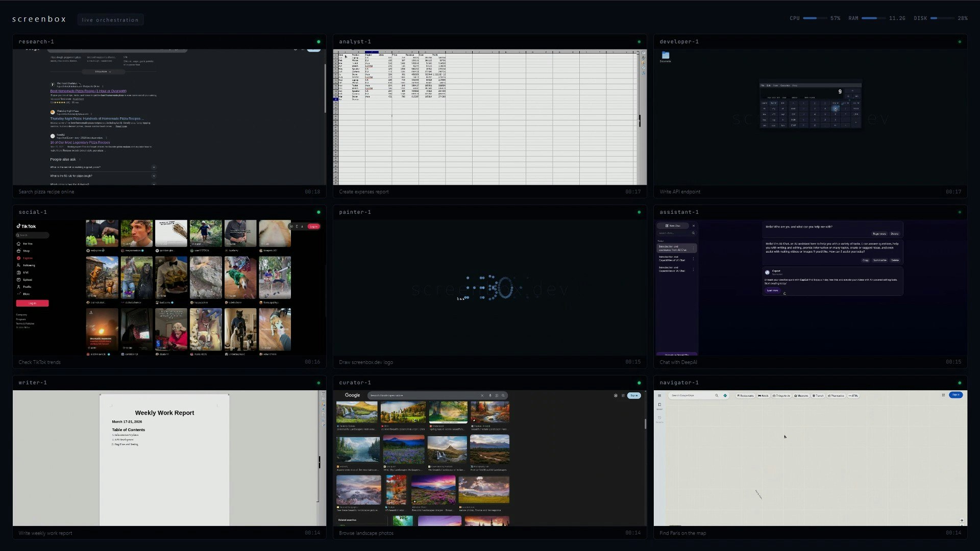Open the conversation options dropdown in DeepAI sidebar

coord(693,248)
